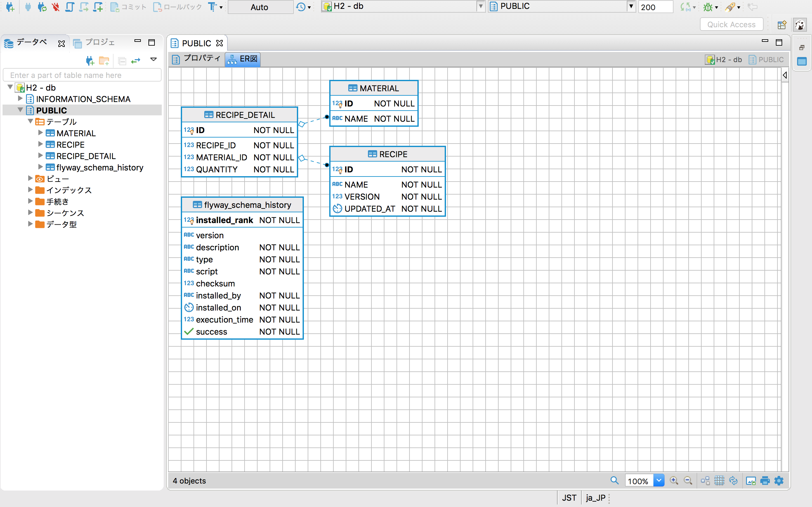Collapse the PUBLIC schema node
Image resolution: width=812 pixels, height=507 pixels.
coord(20,110)
